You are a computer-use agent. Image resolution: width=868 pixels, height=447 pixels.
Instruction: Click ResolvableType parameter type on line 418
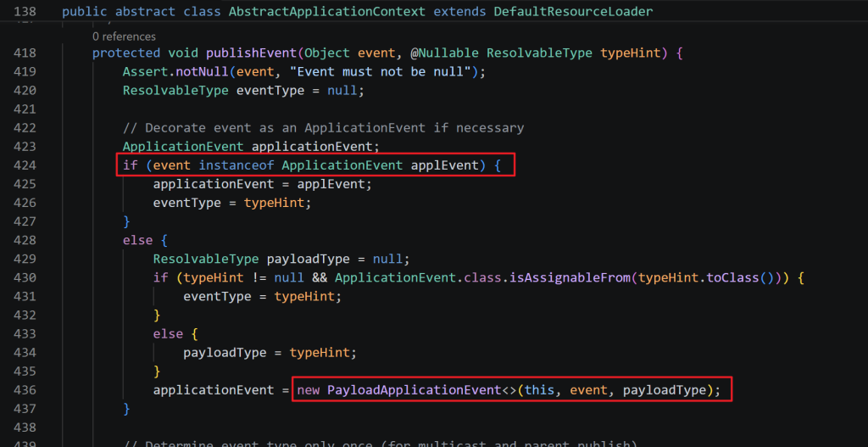540,53
